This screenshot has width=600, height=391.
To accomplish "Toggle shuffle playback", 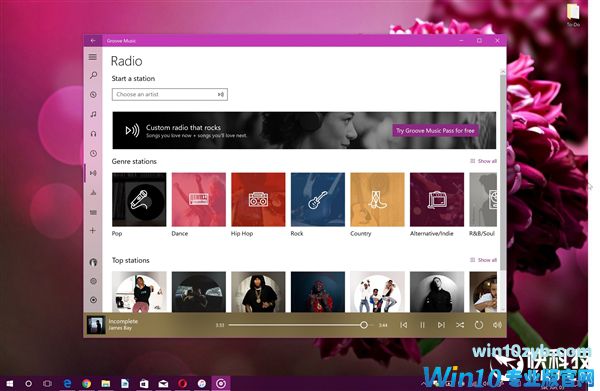I will tap(460, 325).
